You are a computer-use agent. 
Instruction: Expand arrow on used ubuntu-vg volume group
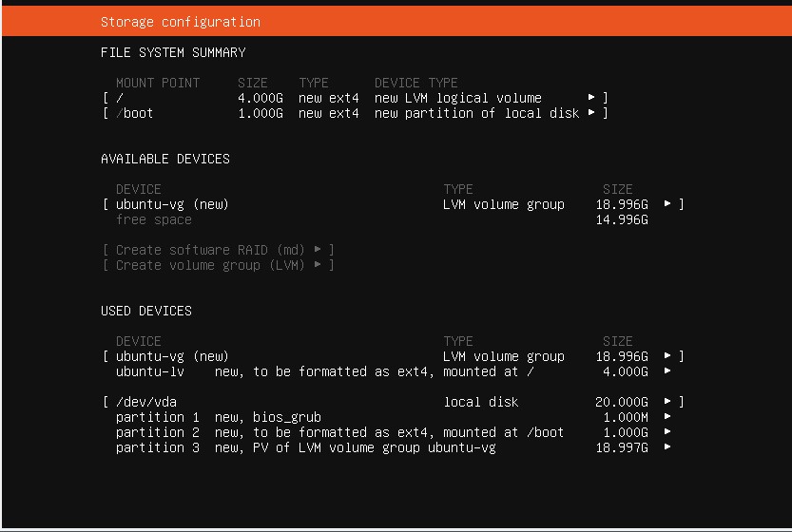(667, 356)
